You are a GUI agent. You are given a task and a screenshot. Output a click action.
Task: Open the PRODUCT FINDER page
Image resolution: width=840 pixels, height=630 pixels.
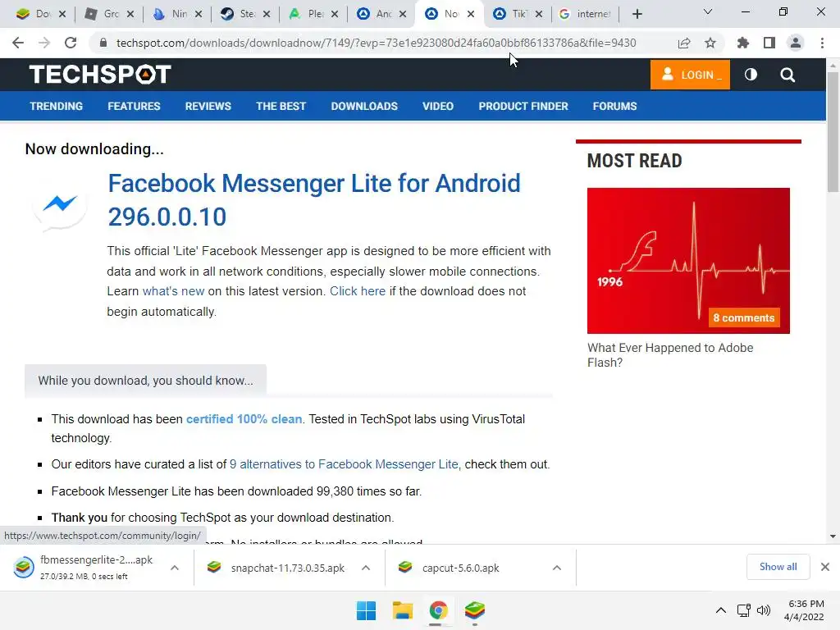[523, 106]
